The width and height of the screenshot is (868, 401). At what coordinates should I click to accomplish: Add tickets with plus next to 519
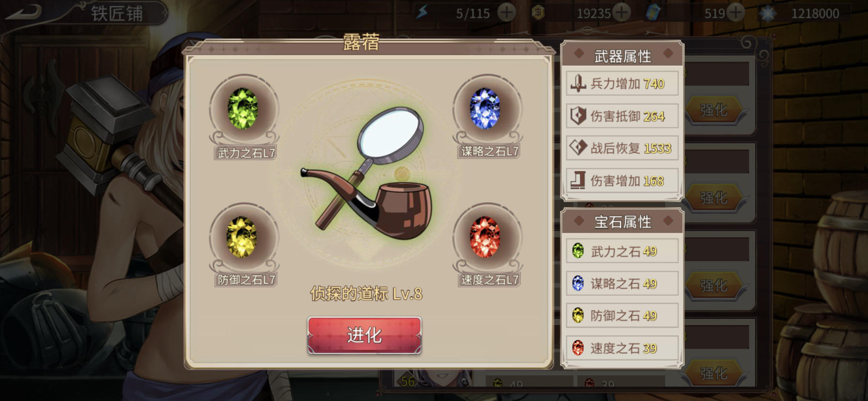(736, 13)
